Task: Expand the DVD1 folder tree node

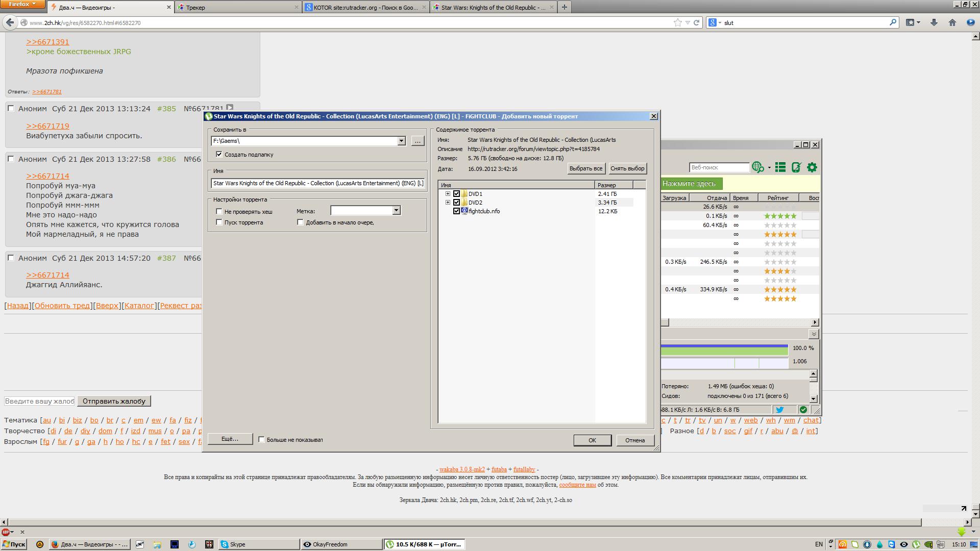Action: click(x=448, y=194)
